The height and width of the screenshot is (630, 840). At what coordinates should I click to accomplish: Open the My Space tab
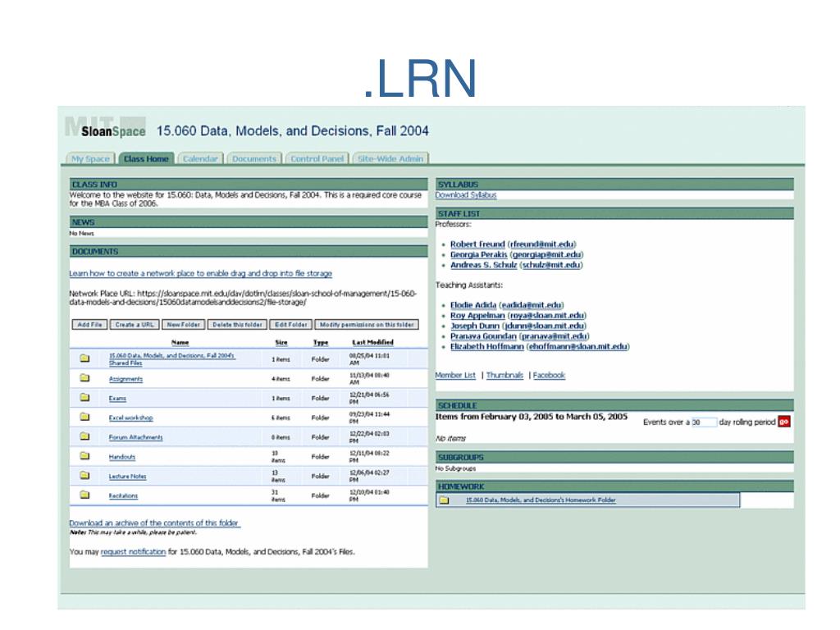tap(90, 158)
